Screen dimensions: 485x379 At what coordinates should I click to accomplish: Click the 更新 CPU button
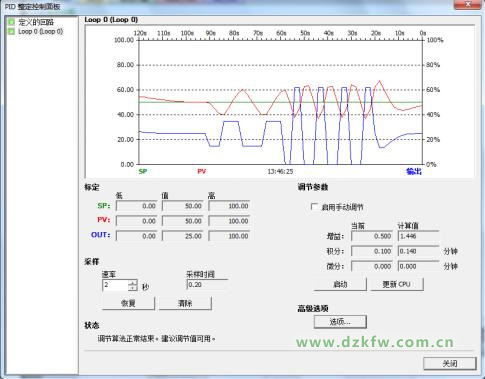click(x=397, y=284)
